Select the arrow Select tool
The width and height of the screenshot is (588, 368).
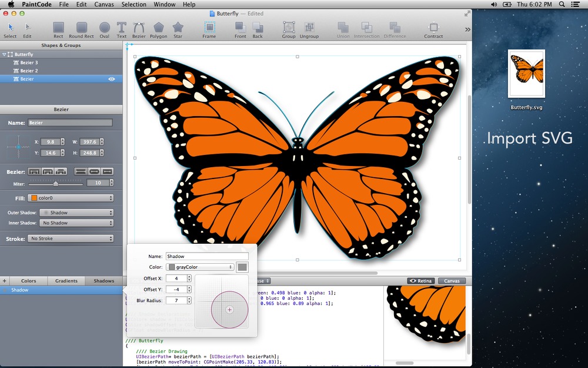coord(10,30)
